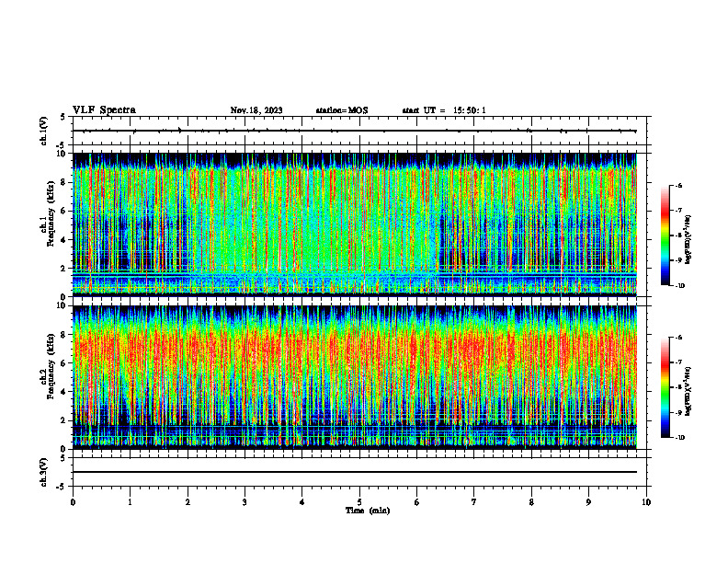
Task: Click time axis tick label '7'
Action: point(474,502)
